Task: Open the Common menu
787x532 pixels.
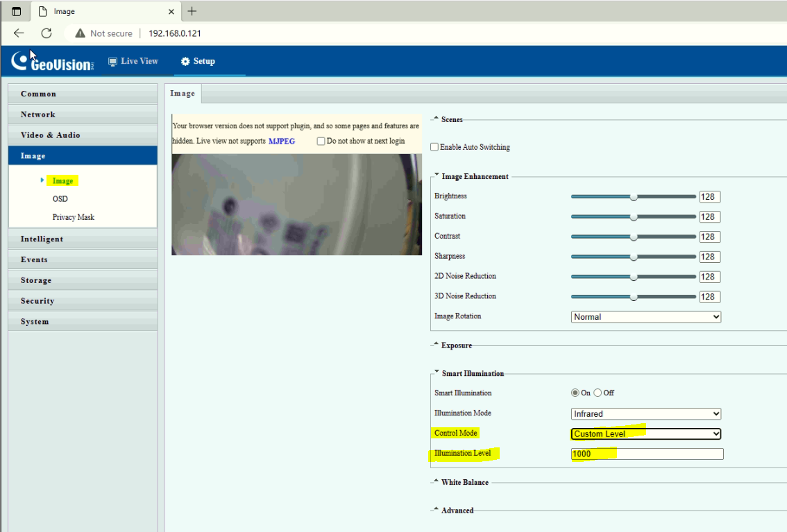Action: (83, 94)
